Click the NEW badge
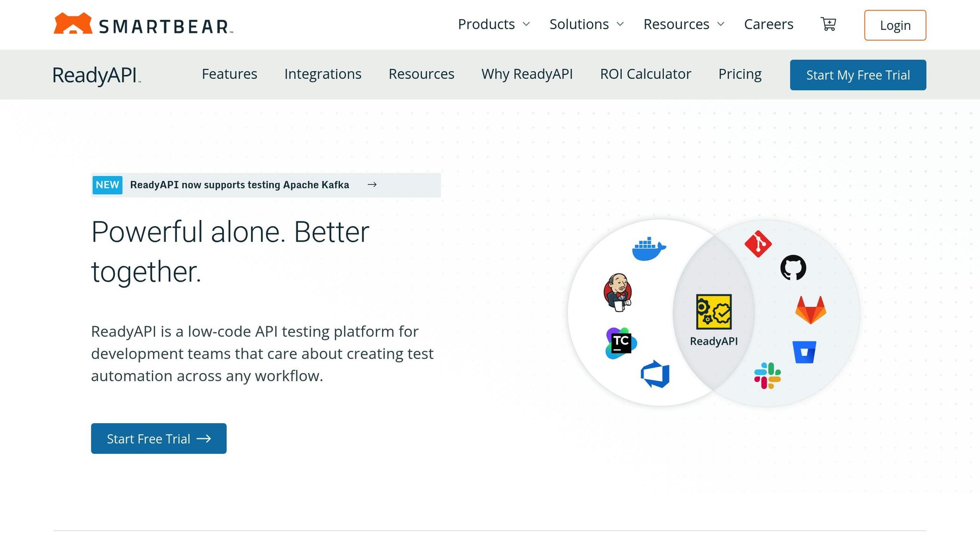This screenshot has height=551, width=980. [x=107, y=185]
